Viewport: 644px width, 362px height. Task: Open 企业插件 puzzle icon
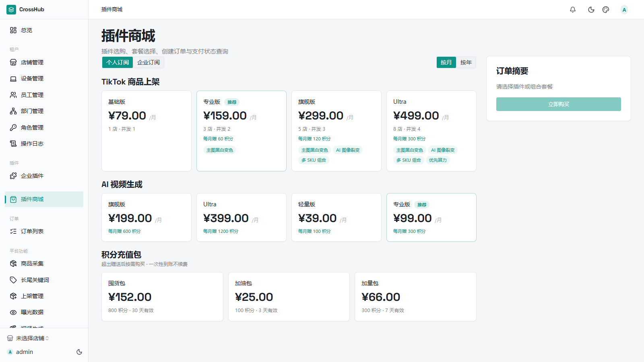click(13, 176)
